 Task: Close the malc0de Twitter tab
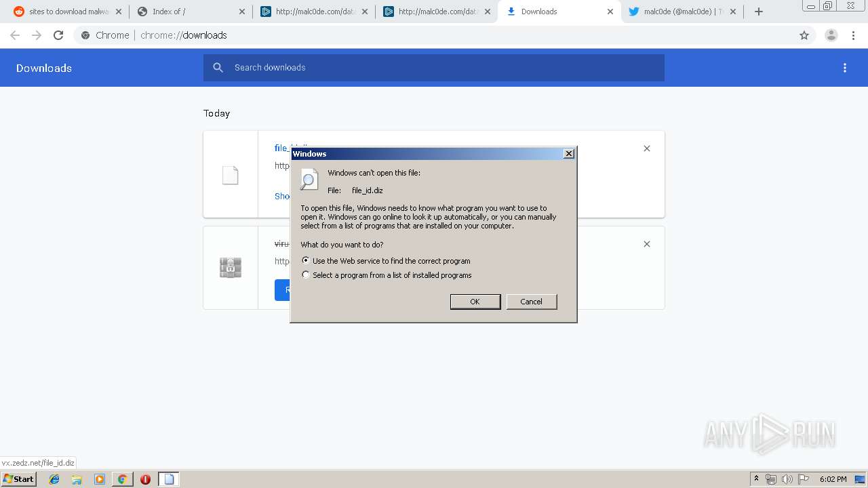coord(733,12)
